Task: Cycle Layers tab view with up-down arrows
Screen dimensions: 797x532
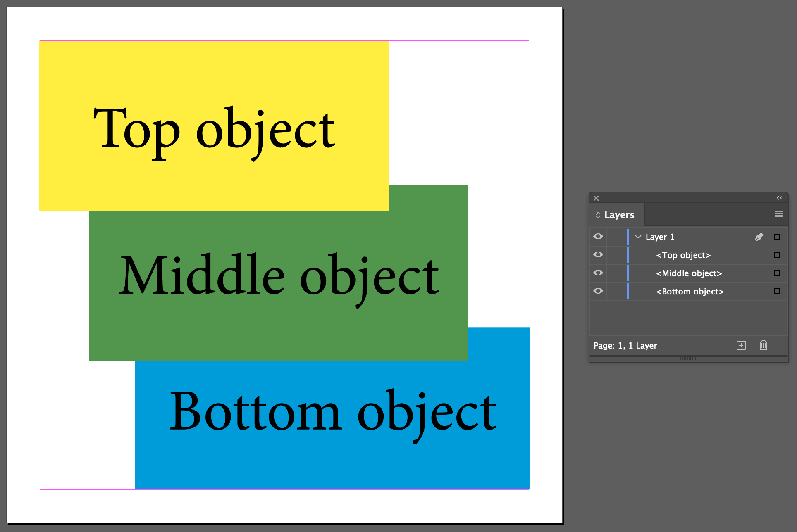Action: [598, 215]
